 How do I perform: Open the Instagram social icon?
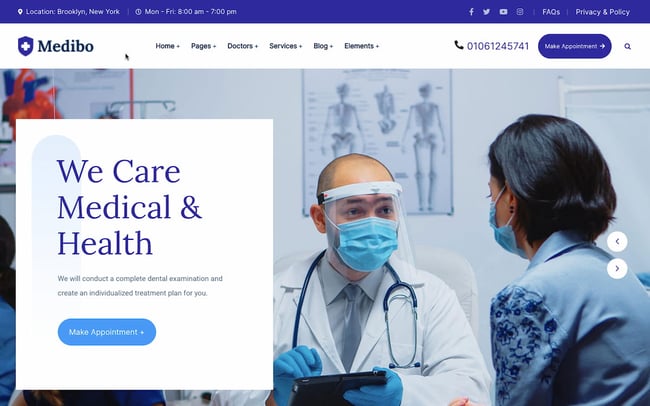pyautogui.click(x=520, y=12)
